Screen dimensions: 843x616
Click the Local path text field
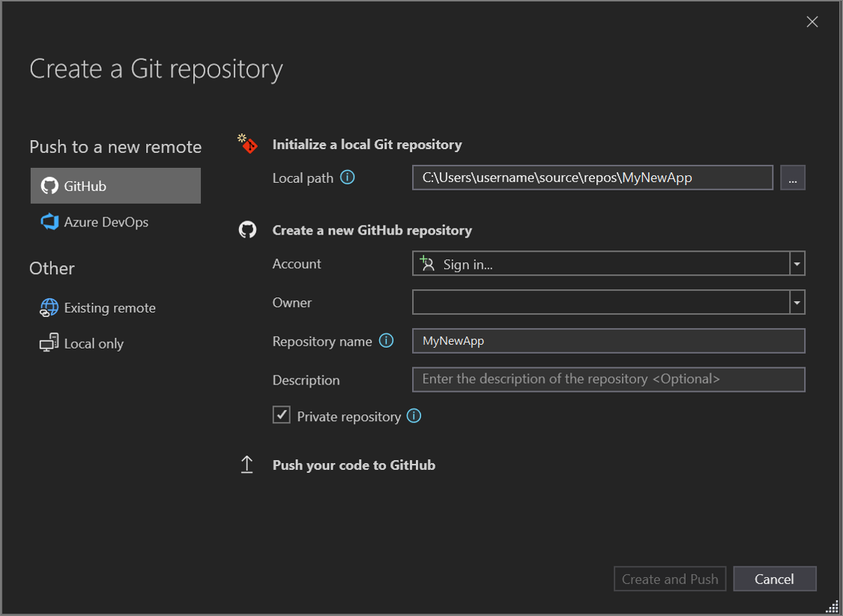592,177
